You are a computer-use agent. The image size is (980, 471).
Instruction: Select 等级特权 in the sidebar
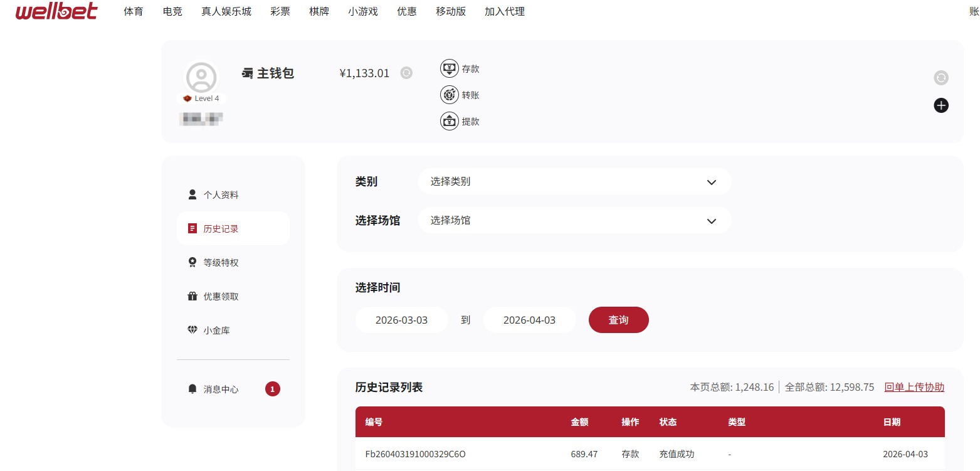pos(221,262)
